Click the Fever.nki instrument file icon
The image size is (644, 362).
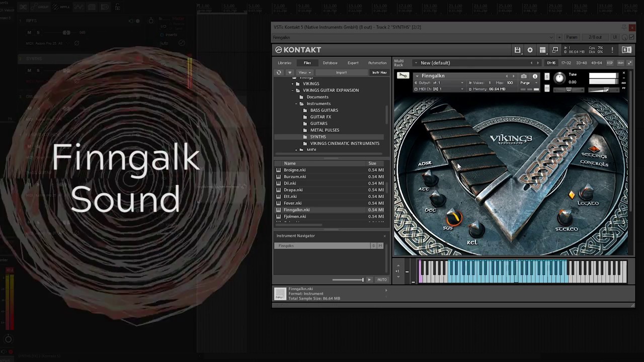[278, 203]
